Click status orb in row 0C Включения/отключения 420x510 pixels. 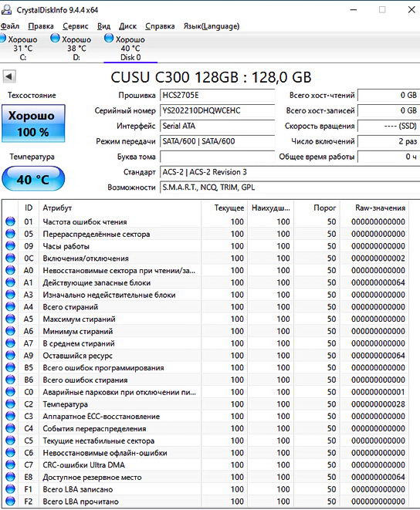10,258
